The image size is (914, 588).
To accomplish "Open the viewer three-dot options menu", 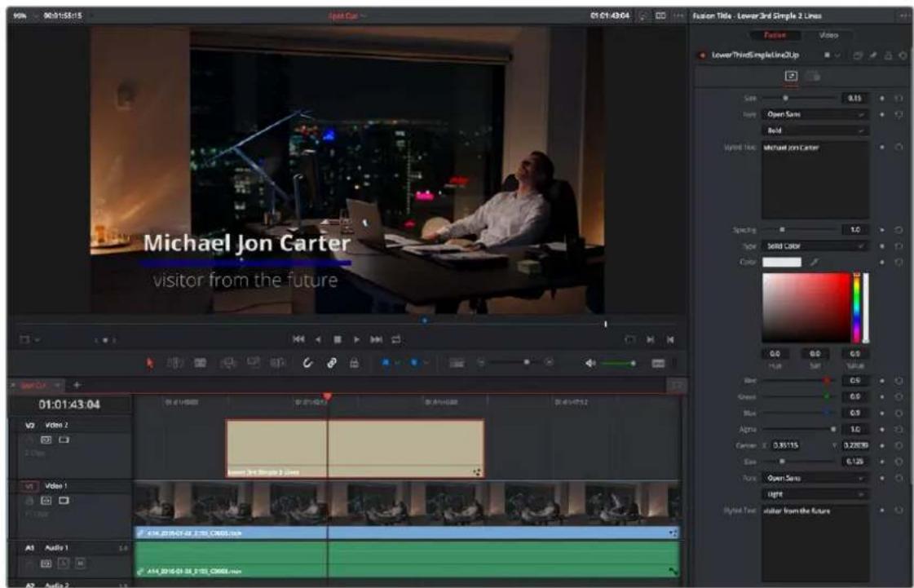I will pos(678,15).
